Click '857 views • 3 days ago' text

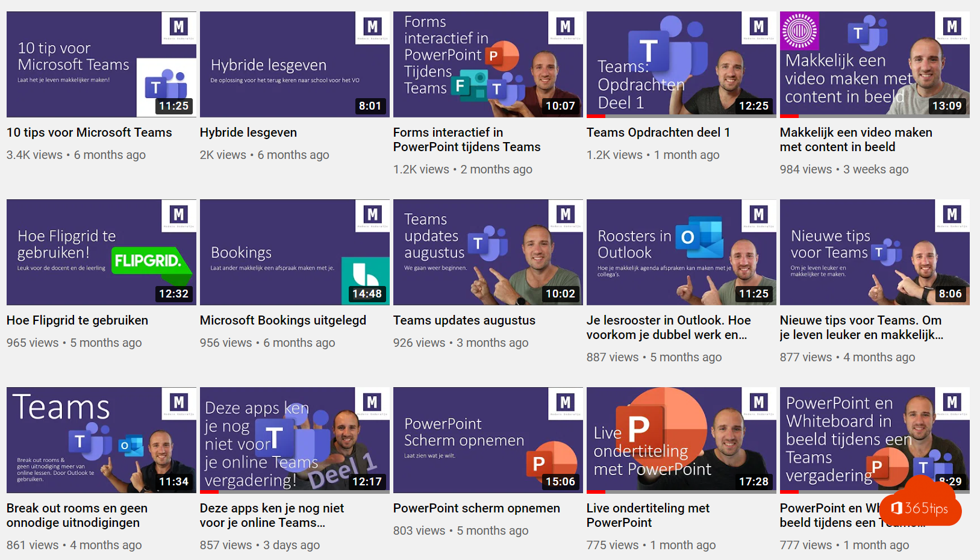[260, 545]
